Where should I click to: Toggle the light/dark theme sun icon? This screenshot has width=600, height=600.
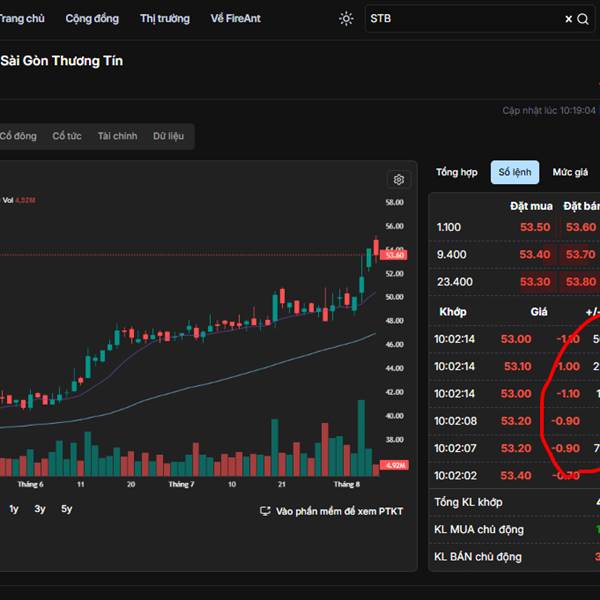(346, 18)
